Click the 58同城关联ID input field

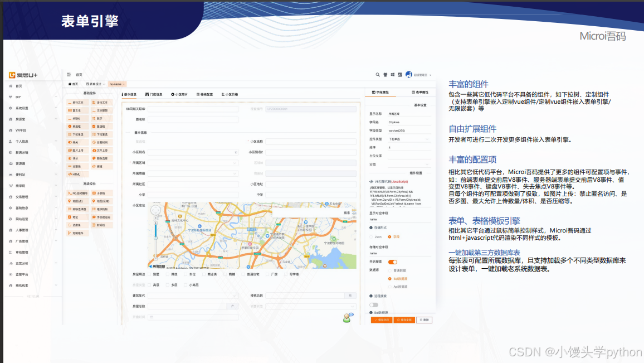[193, 109]
